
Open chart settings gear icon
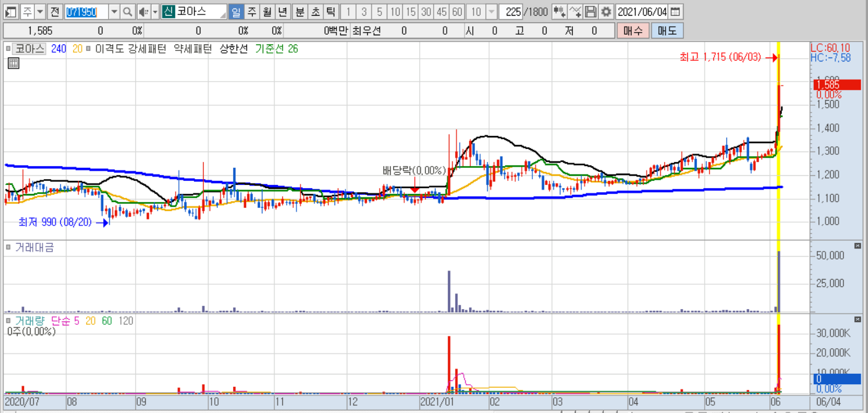(606, 12)
